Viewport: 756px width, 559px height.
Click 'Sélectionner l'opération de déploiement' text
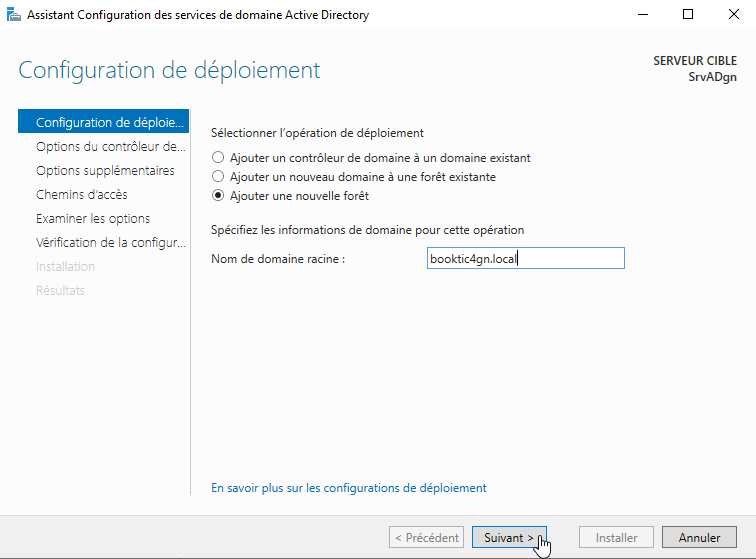point(317,133)
